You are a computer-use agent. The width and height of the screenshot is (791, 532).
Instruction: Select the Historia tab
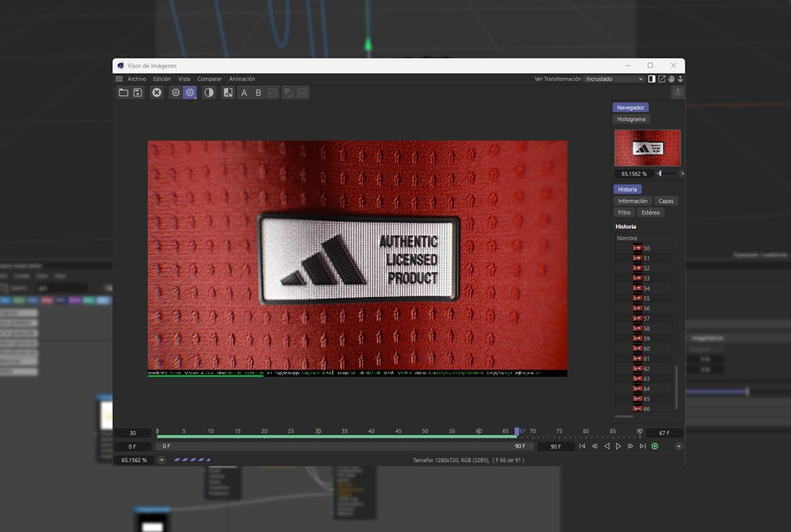628,189
